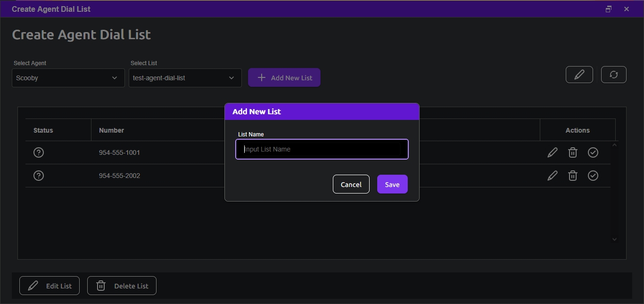
Task: Click the pencil edit icon for 954-555-1001
Action: 553,152
